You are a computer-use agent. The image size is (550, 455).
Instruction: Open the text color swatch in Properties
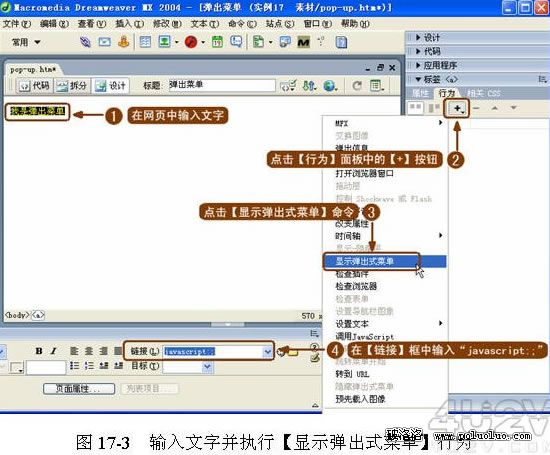pos(16,368)
